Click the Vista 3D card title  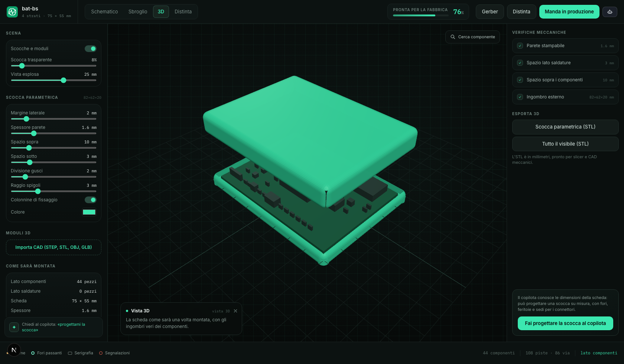pos(140,311)
